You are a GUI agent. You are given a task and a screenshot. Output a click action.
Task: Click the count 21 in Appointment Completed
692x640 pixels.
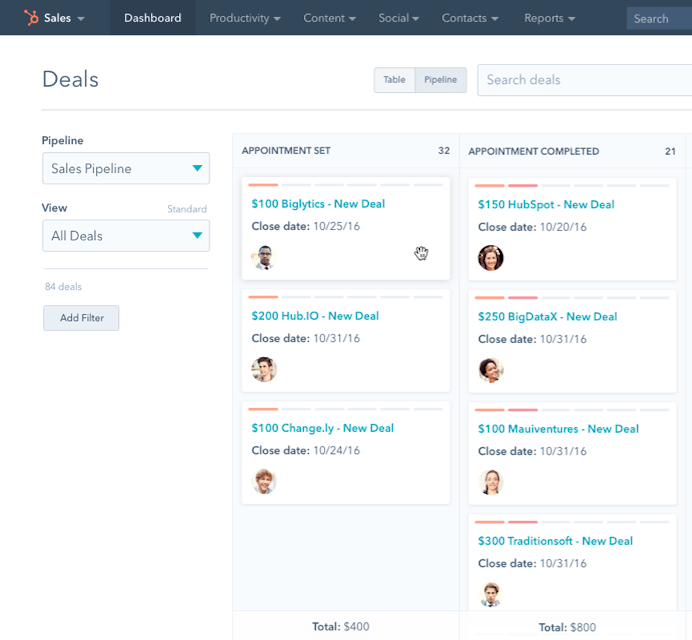(x=670, y=151)
